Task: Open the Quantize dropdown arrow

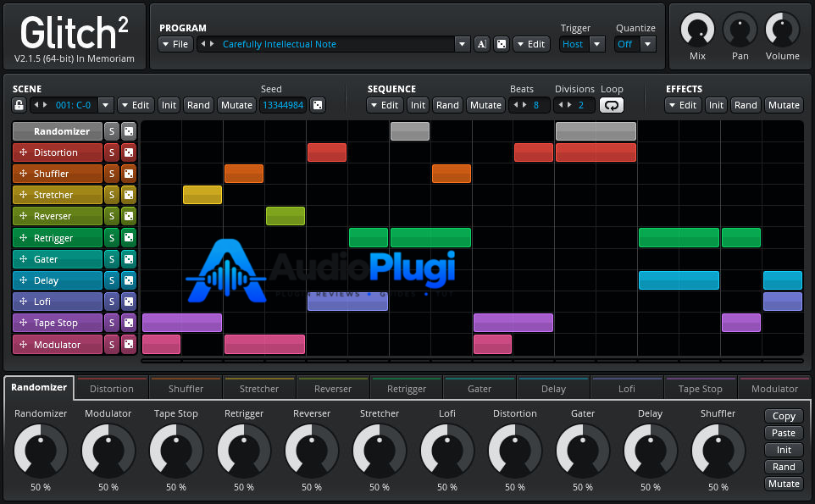Action: pos(647,44)
